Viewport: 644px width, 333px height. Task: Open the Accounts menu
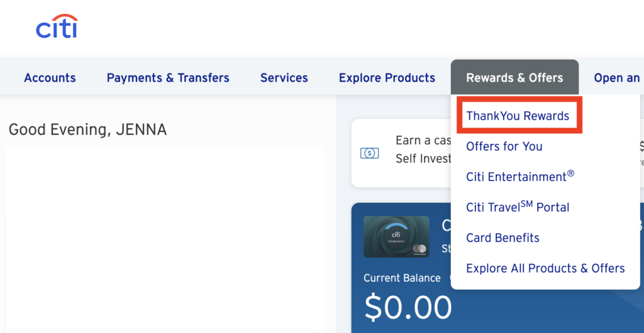coord(50,78)
